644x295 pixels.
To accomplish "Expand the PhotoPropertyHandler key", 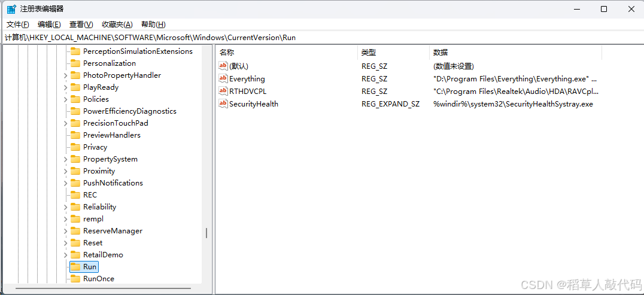I will pyautogui.click(x=65, y=75).
